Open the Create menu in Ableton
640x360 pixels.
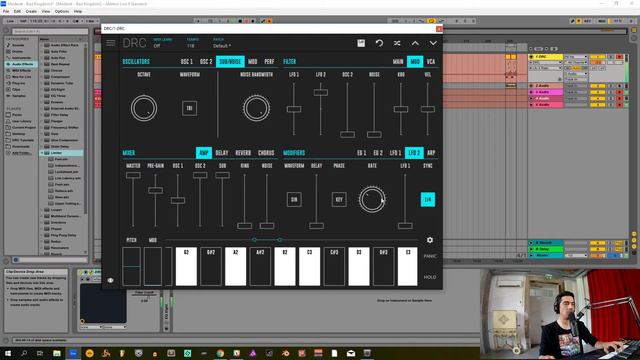click(x=31, y=11)
